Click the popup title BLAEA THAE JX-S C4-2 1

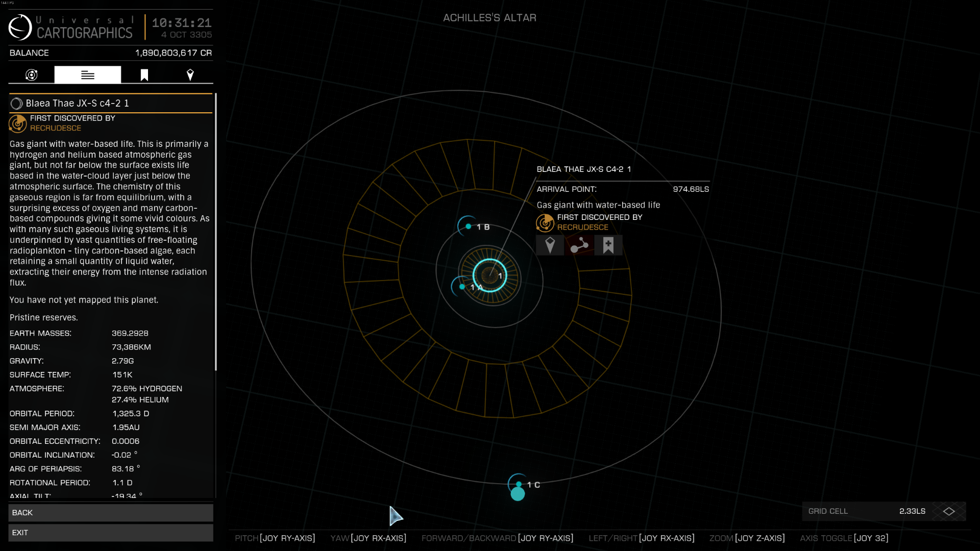[x=584, y=169]
